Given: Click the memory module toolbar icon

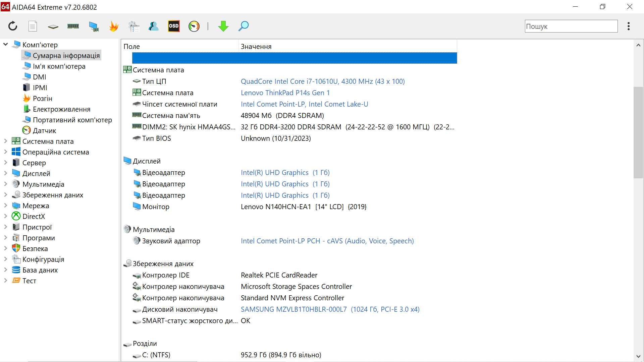Looking at the screenshot, I should click(x=73, y=26).
